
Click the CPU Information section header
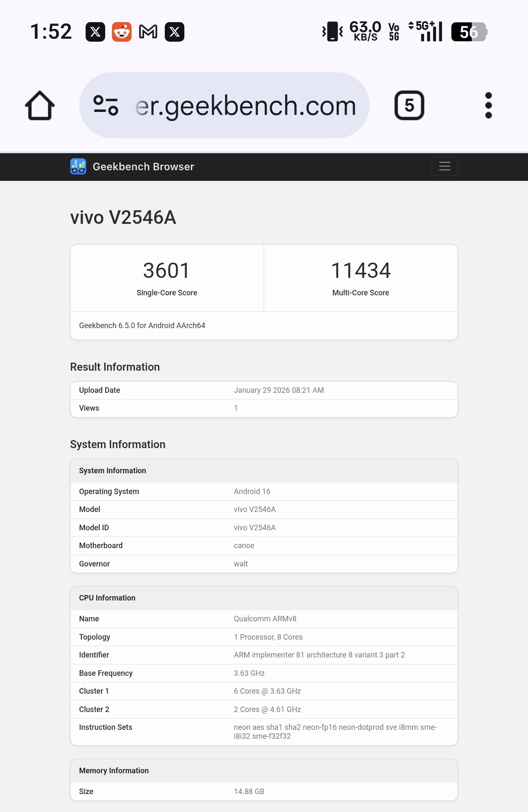107,598
